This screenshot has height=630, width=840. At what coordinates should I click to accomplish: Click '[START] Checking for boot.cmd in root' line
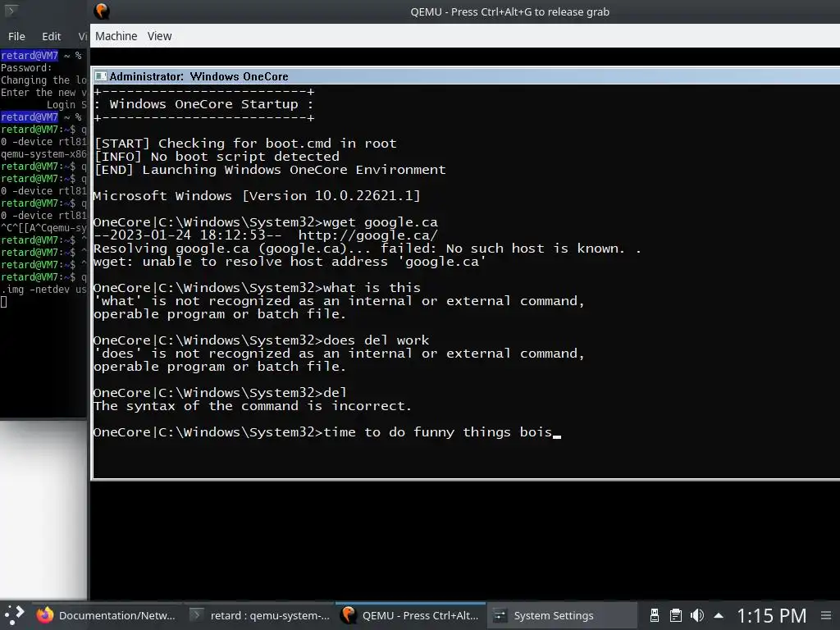coord(246,144)
